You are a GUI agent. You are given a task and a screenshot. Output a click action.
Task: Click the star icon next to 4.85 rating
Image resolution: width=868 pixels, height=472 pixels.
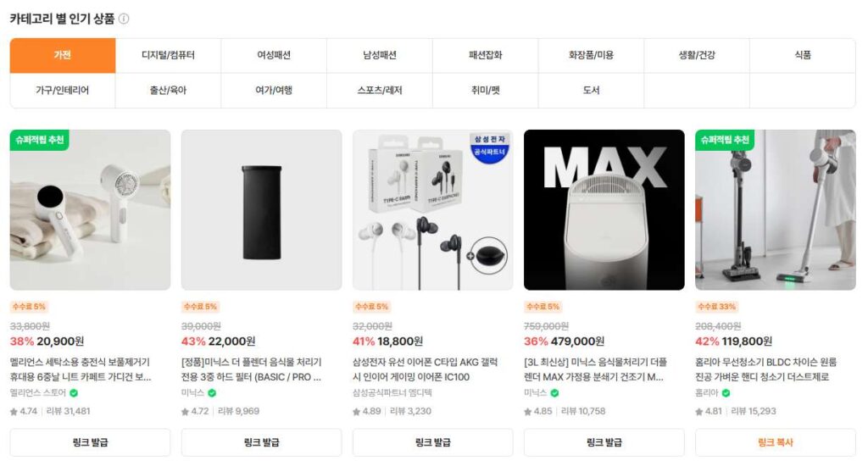click(x=528, y=412)
